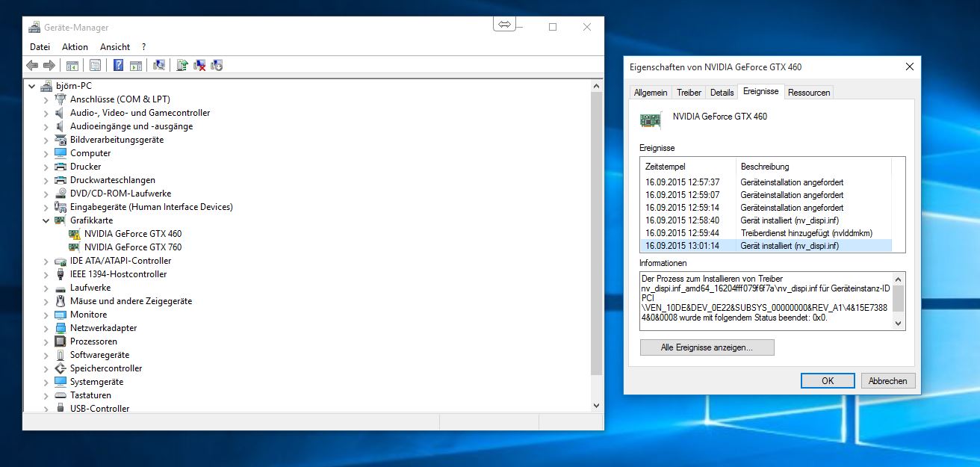Toggle the action pane toolbar icon
This screenshot has width=980, height=467.
point(135,65)
